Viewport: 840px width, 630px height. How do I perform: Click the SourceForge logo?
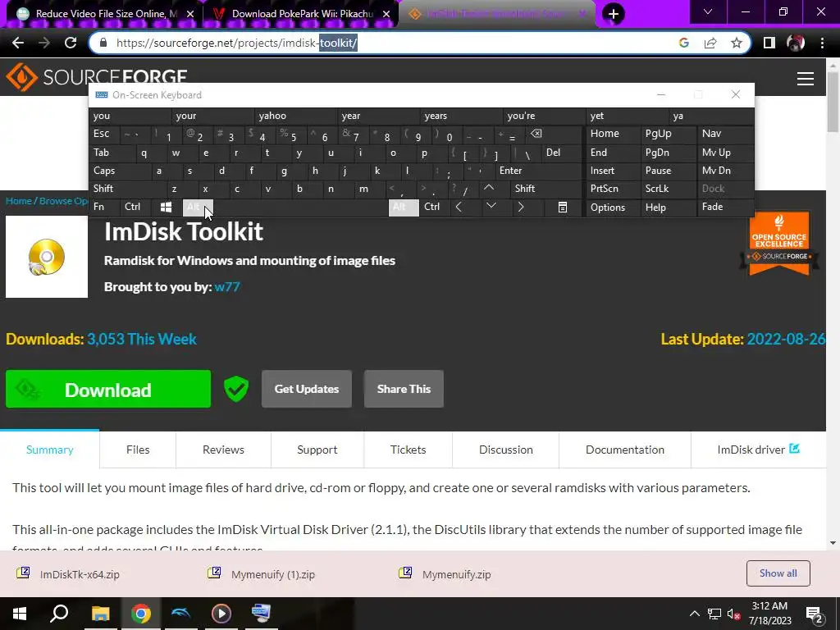[x=97, y=76]
